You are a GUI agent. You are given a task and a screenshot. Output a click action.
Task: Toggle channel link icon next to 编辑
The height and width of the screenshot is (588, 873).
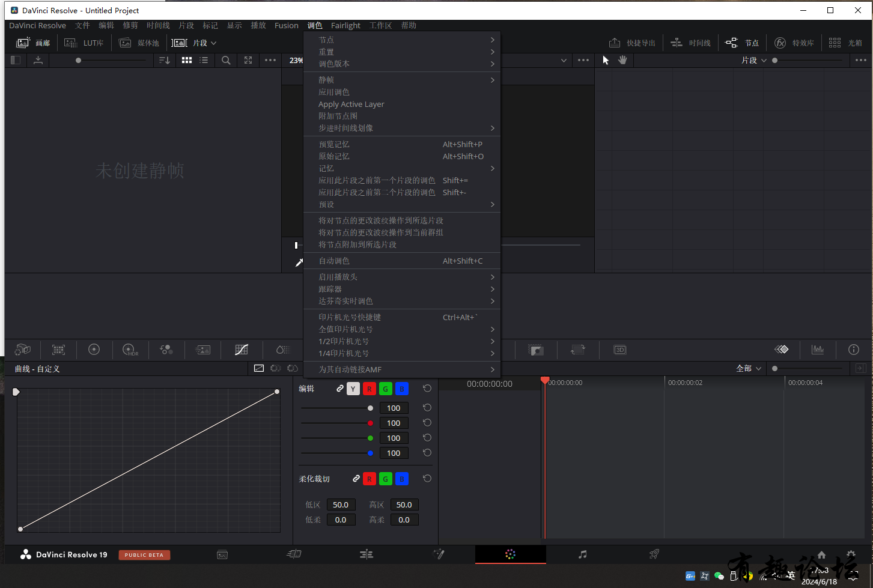coord(340,389)
